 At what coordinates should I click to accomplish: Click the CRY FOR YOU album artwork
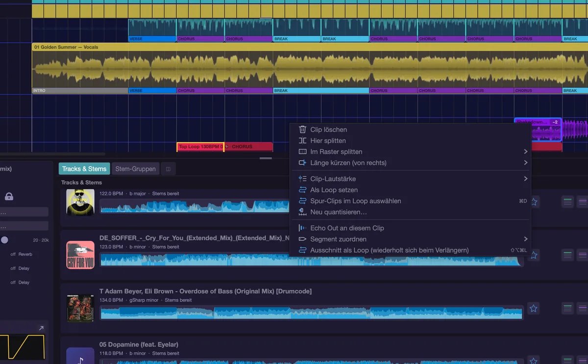point(80,255)
